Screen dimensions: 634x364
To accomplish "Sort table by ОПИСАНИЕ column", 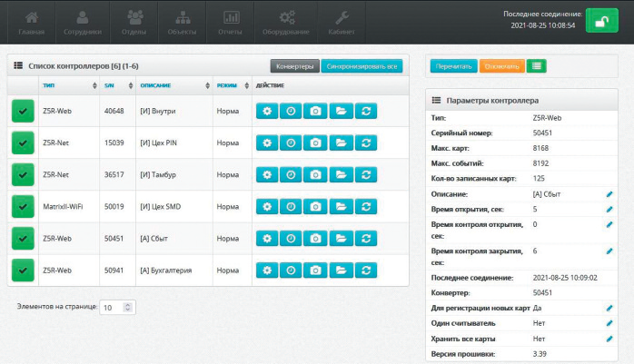I will 174,85.
